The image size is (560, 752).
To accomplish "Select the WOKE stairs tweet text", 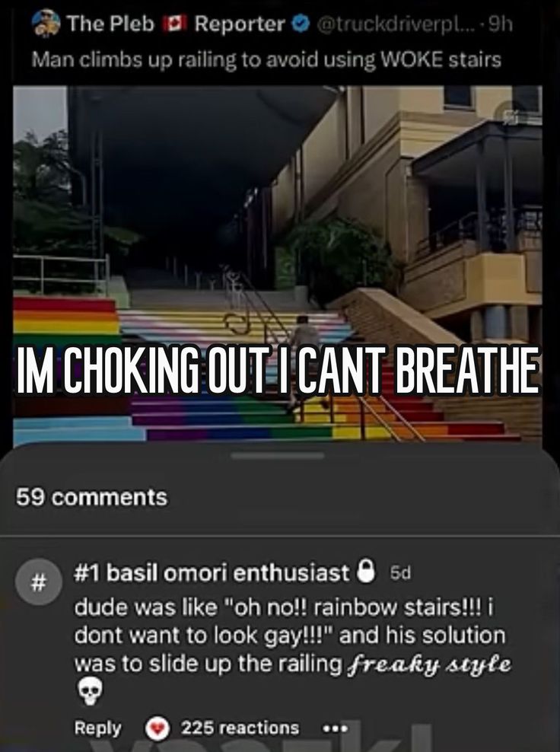I will point(266,60).
